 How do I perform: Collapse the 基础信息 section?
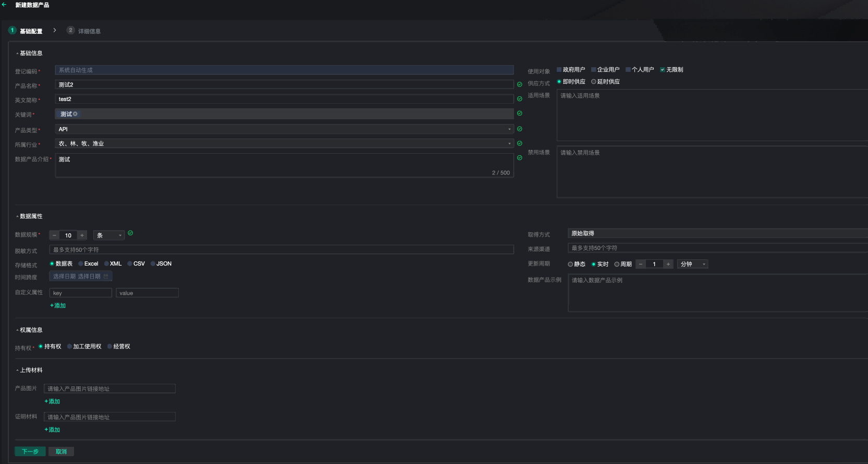click(x=17, y=54)
